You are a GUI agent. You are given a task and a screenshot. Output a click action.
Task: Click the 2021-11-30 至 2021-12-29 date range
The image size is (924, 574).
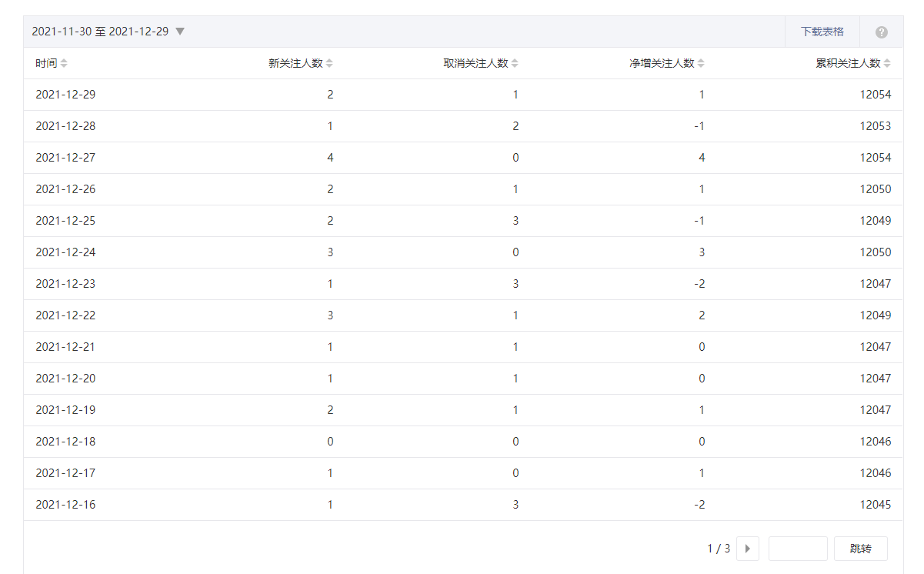(x=100, y=32)
